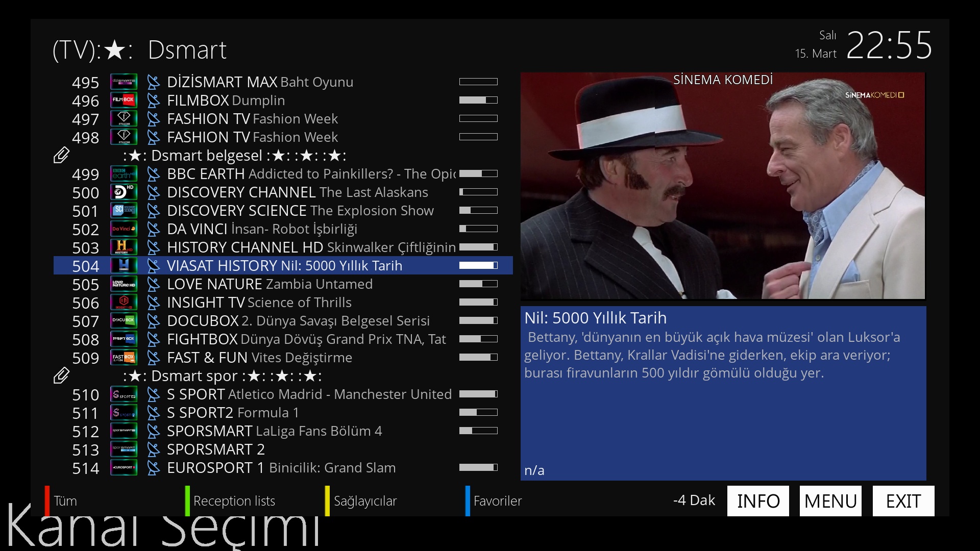The image size is (980, 551).
Task: Click the satellite icon next to EUROSPORT 1
Action: pyautogui.click(x=153, y=468)
